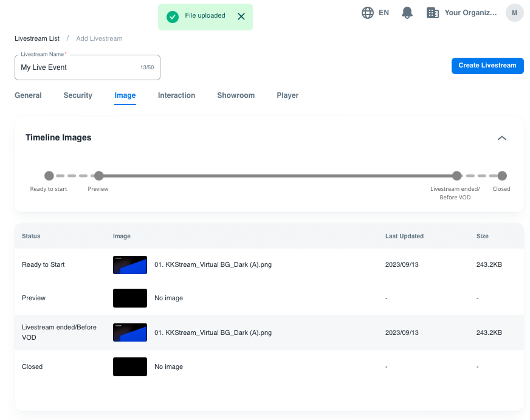The height and width of the screenshot is (420, 530).
Task: Click the organization building icon
Action: click(433, 13)
